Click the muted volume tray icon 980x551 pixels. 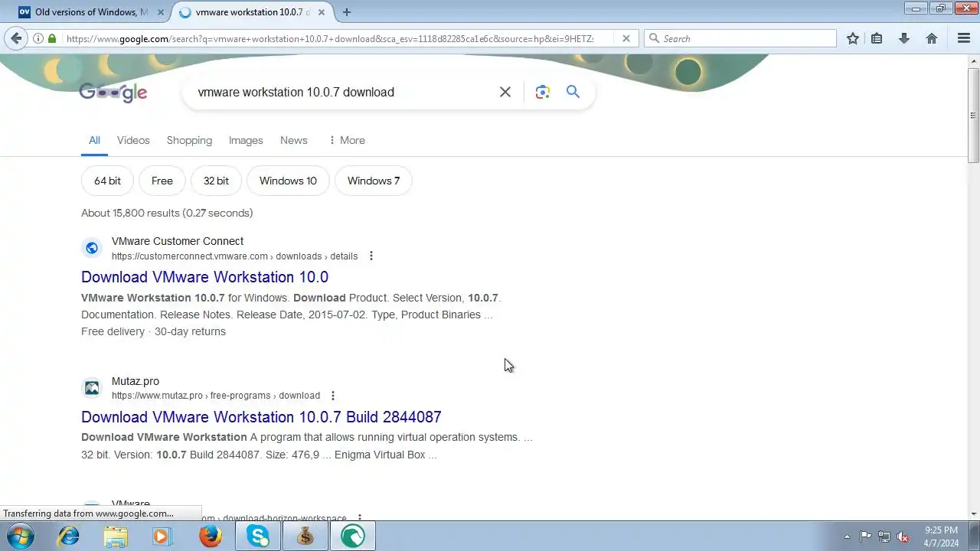(x=903, y=537)
